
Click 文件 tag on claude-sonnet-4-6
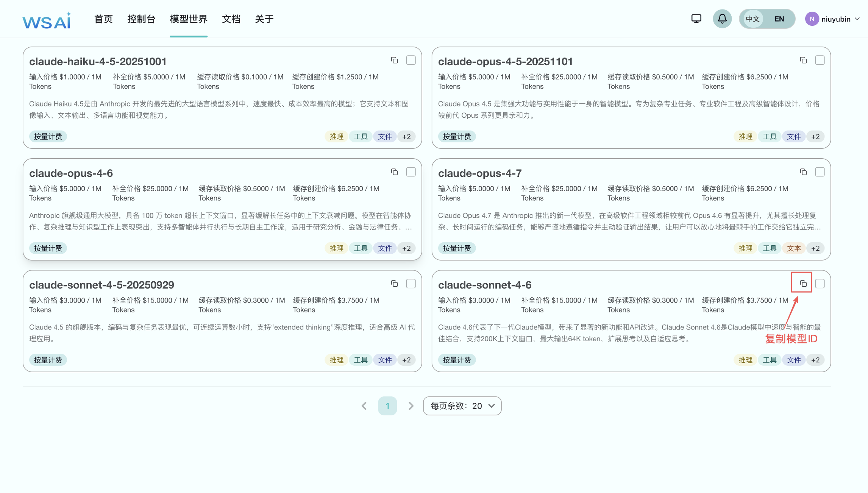click(x=794, y=360)
